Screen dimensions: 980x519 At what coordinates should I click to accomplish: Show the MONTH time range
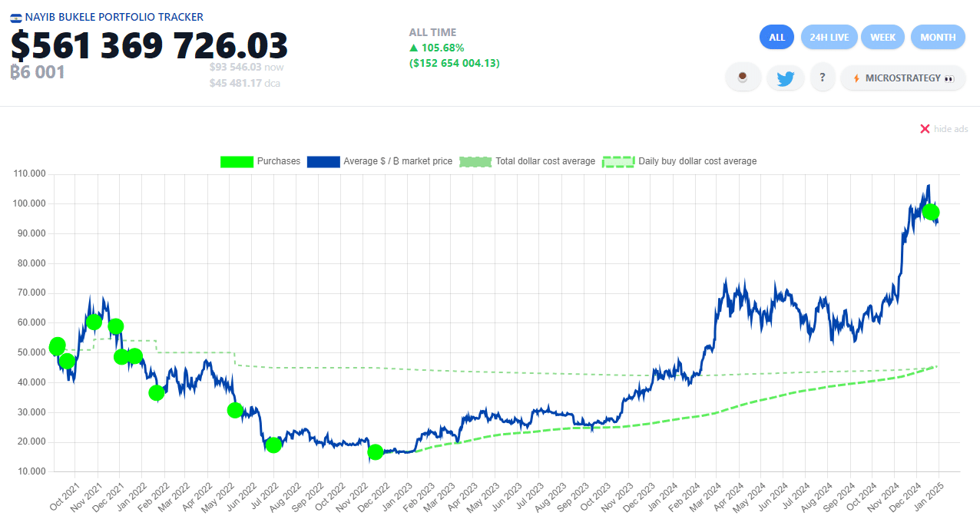pyautogui.click(x=938, y=37)
